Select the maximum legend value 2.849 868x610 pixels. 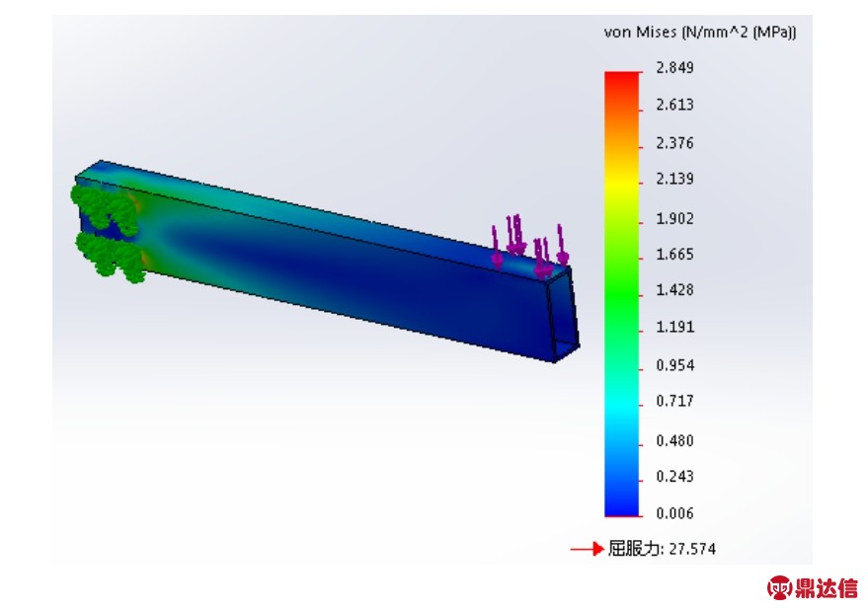point(674,67)
